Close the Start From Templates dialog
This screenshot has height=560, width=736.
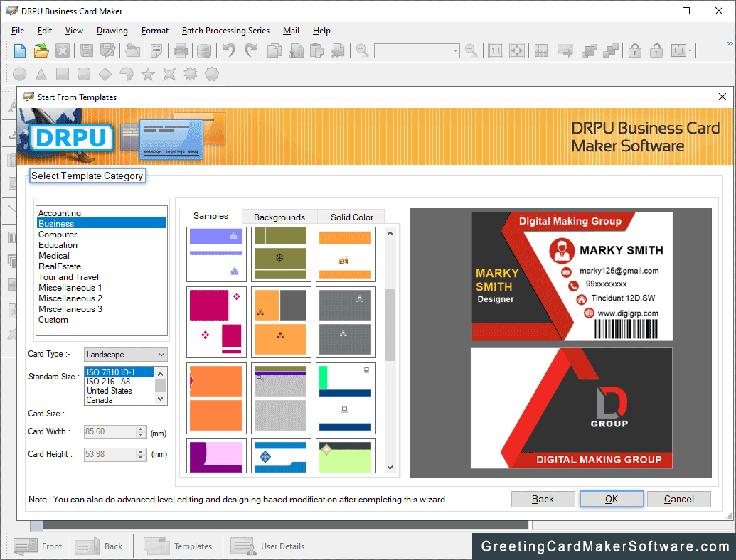pyautogui.click(x=722, y=97)
